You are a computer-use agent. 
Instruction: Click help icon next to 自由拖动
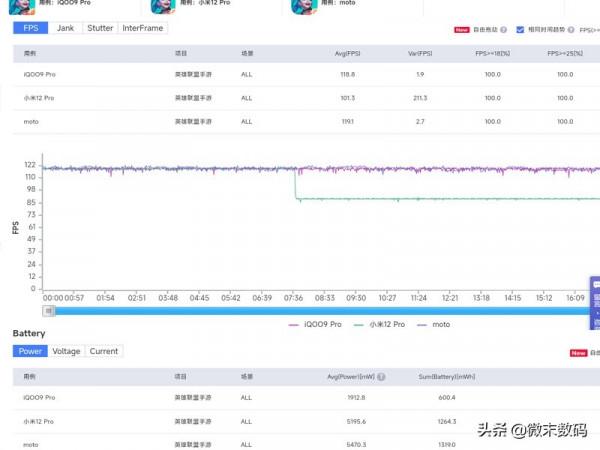[x=503, y=30]
